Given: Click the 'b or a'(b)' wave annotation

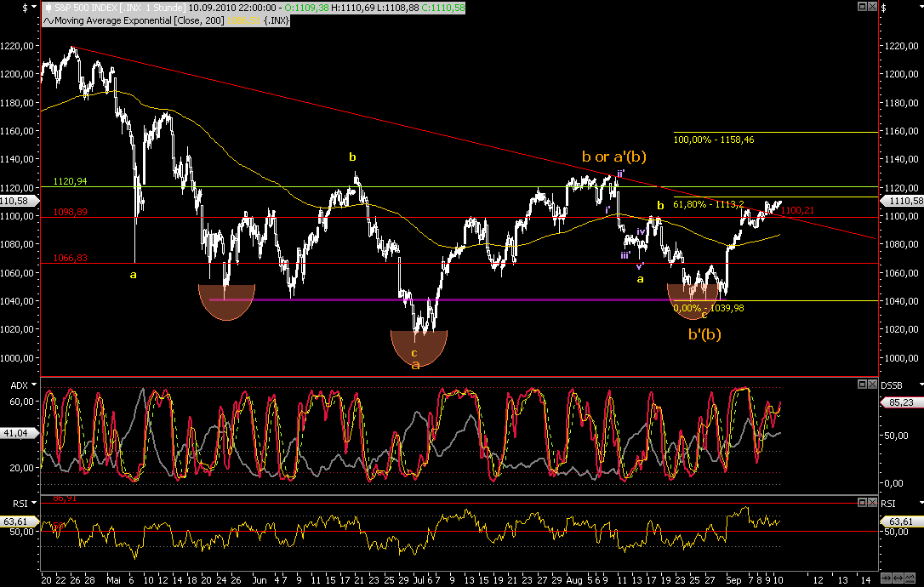Looking at the screenshot, I should [x=614, y=157].
